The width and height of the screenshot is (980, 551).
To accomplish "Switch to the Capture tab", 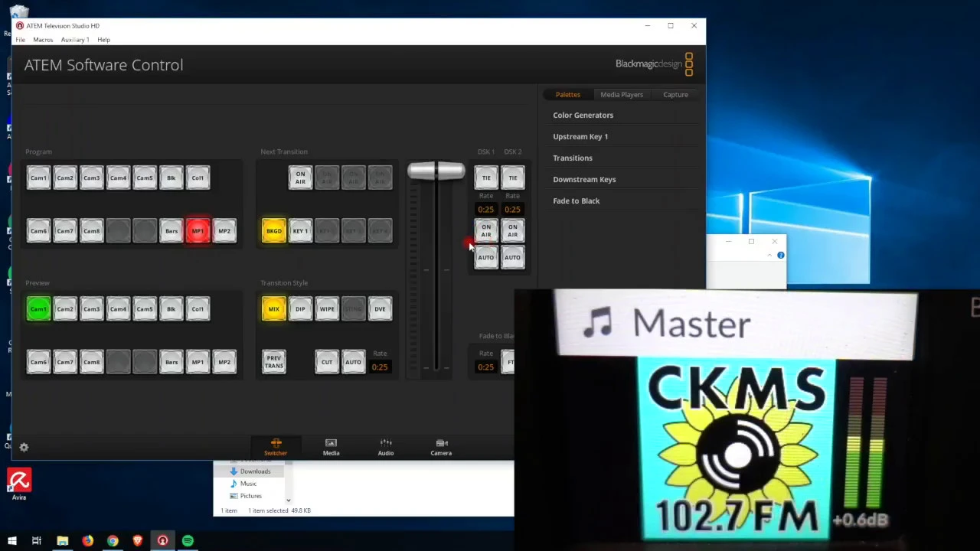I will [x=675, y=94].
